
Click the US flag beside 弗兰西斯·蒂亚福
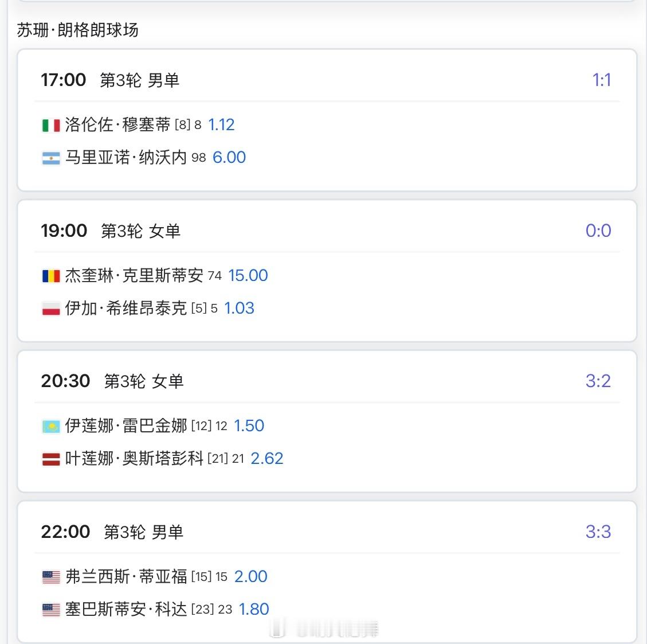51,577
